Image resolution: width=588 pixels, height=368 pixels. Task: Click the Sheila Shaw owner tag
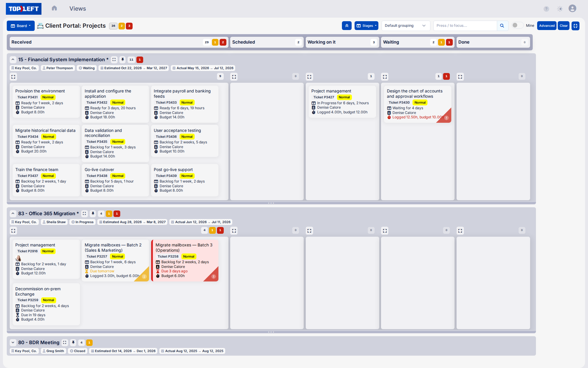coord(54,222)
